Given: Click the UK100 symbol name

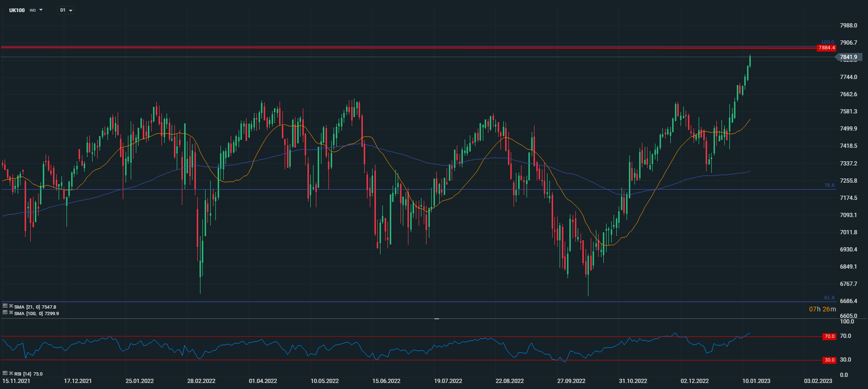Looking at the screenshot, I should coord(17,10).
